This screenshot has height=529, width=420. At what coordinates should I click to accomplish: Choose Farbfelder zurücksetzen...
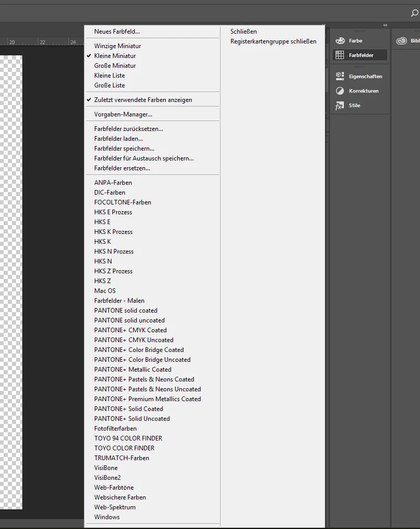(128, 129)
